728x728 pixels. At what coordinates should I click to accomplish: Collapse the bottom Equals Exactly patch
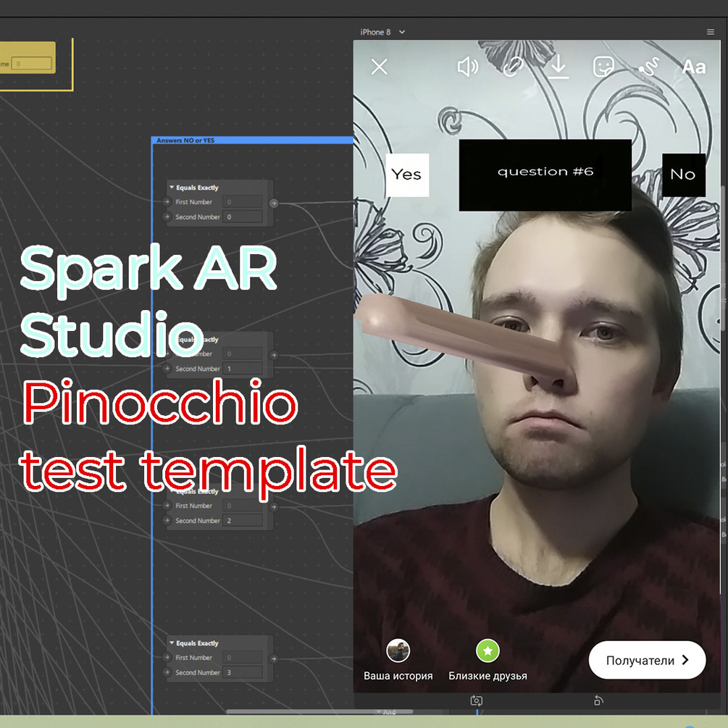coord(172,643)
